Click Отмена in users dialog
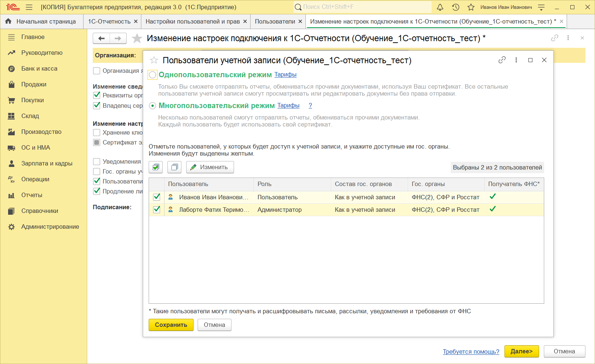 (215, 325)
